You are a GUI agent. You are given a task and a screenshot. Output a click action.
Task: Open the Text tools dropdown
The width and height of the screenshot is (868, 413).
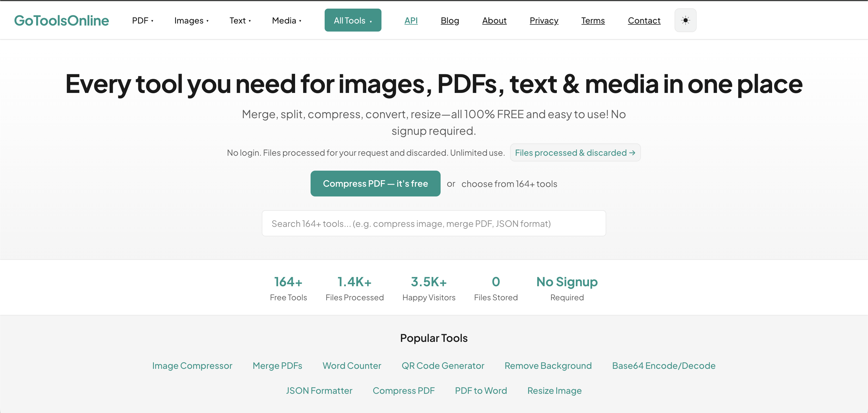(x=240, y=21)
